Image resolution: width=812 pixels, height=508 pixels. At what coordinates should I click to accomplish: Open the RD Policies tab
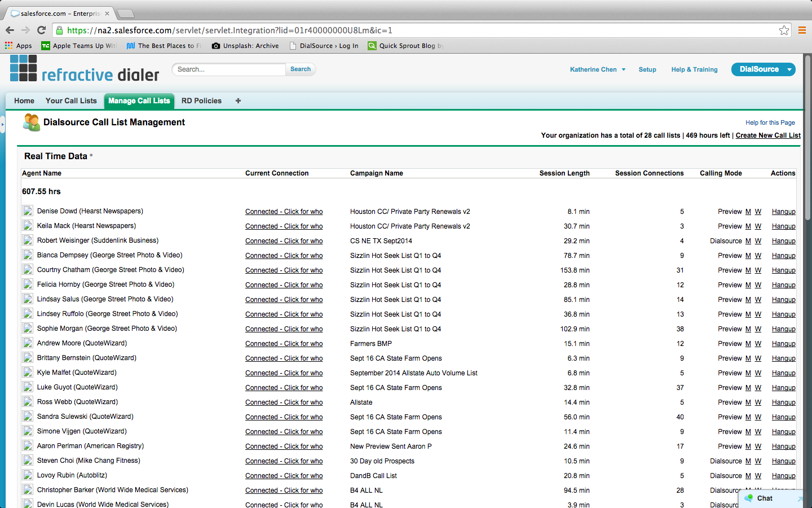(x=201, y=101)
